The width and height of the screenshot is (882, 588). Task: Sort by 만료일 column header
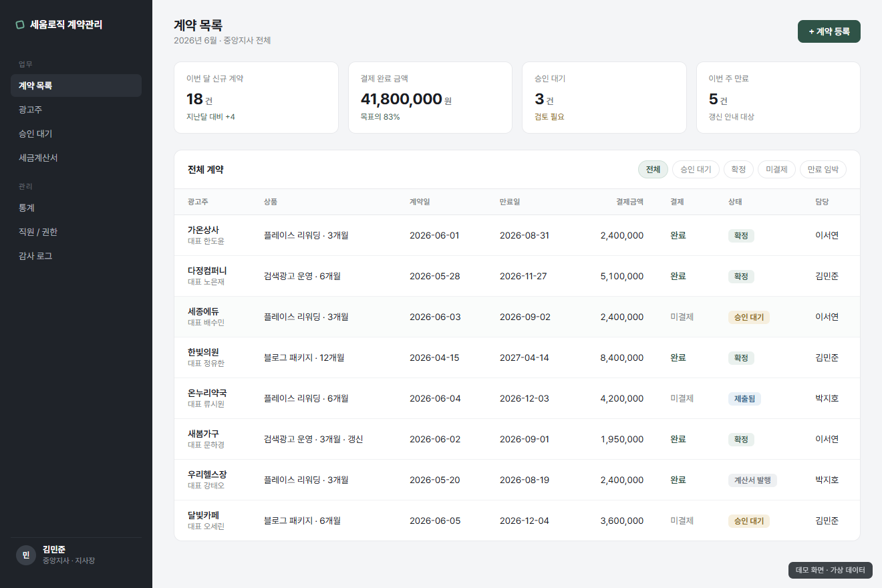click(x=510, y=202)
